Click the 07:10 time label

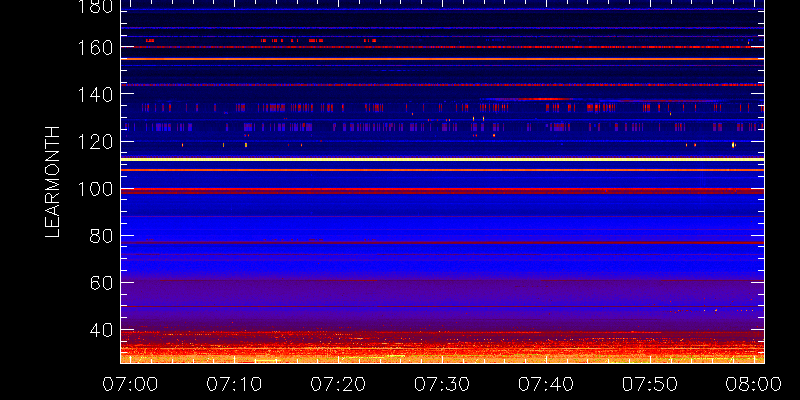click(x=234, y=384)
